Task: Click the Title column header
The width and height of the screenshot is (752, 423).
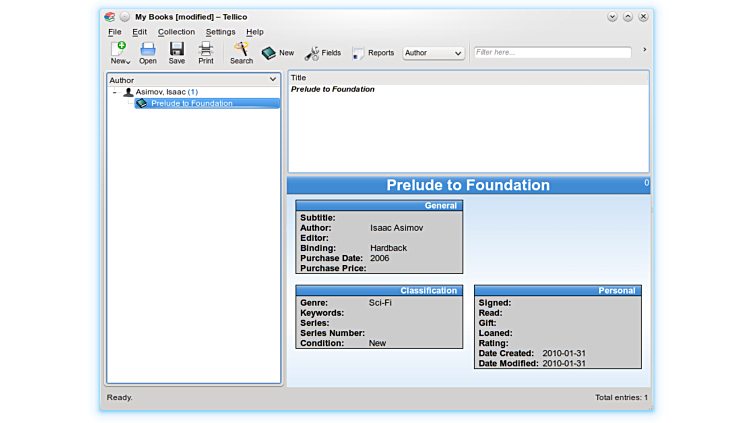Action: tap(468, 77)
